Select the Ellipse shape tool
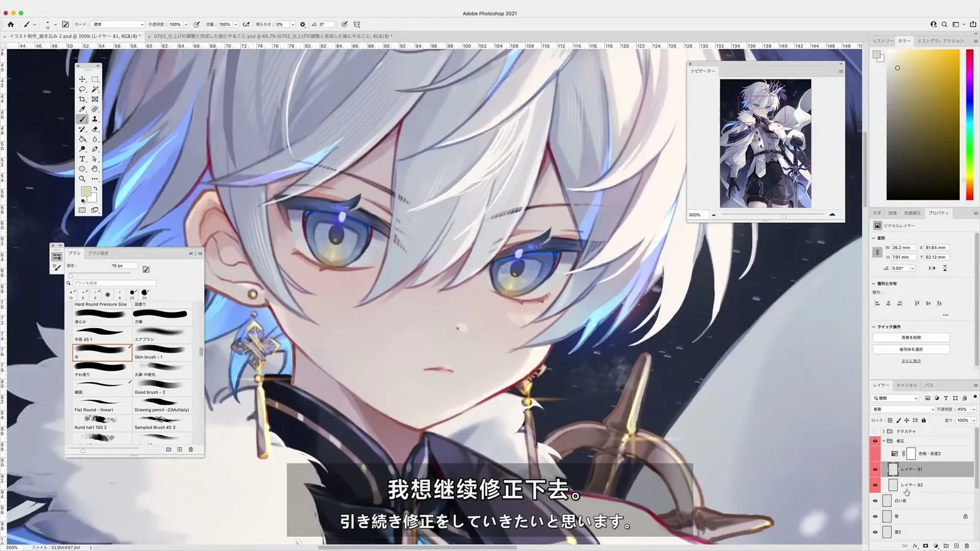 [x=82, y=169]
